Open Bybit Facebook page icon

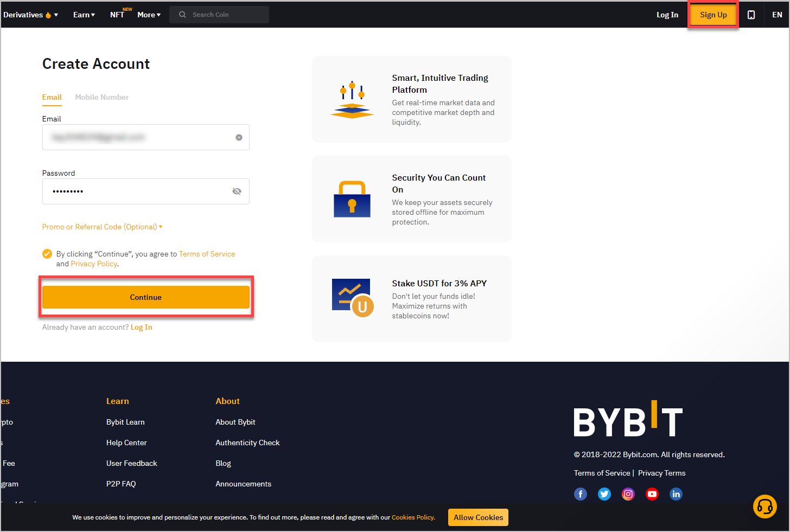[x=581, y=494]
